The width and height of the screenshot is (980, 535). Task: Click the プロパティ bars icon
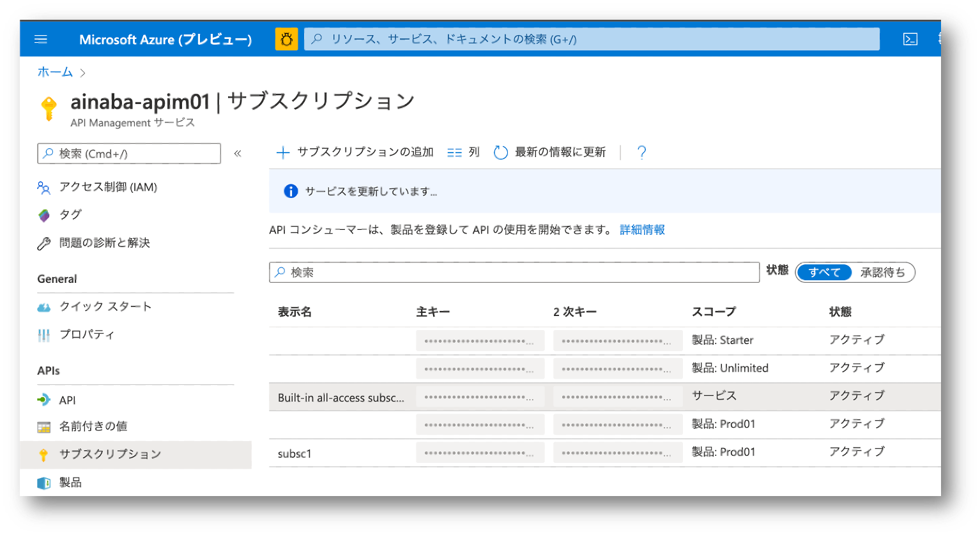(x=43, y=335)
